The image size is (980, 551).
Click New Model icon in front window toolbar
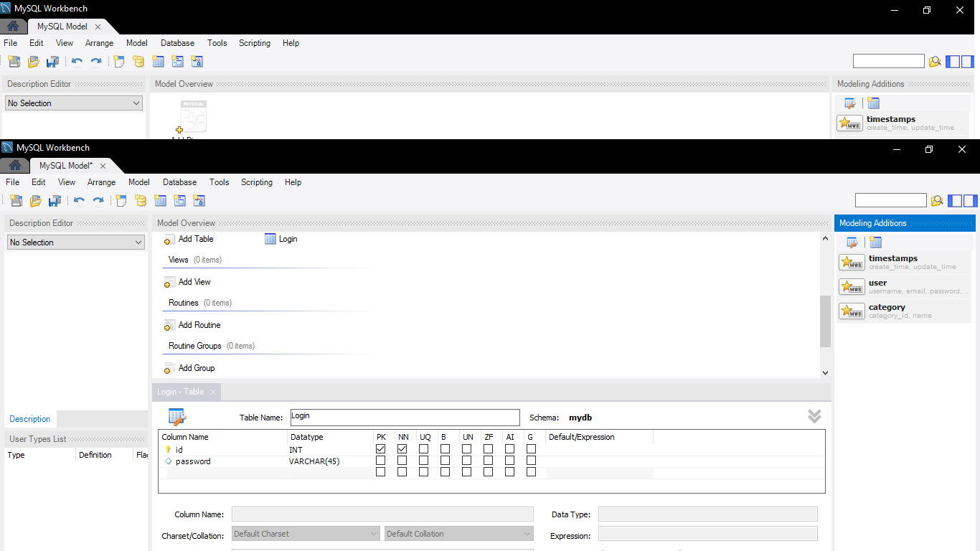click(16, 201)
